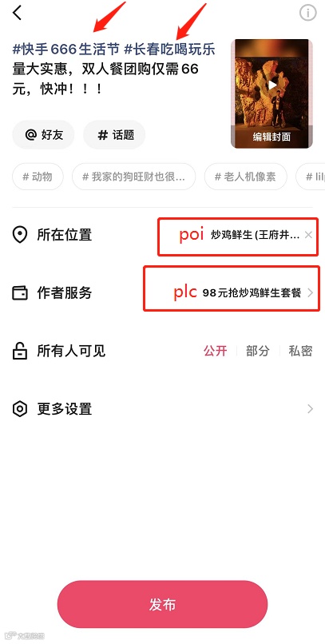Click the hexagon settings icon beside 更多设置
The width and height of the screenshot is (325, 644).
point(20,409)
